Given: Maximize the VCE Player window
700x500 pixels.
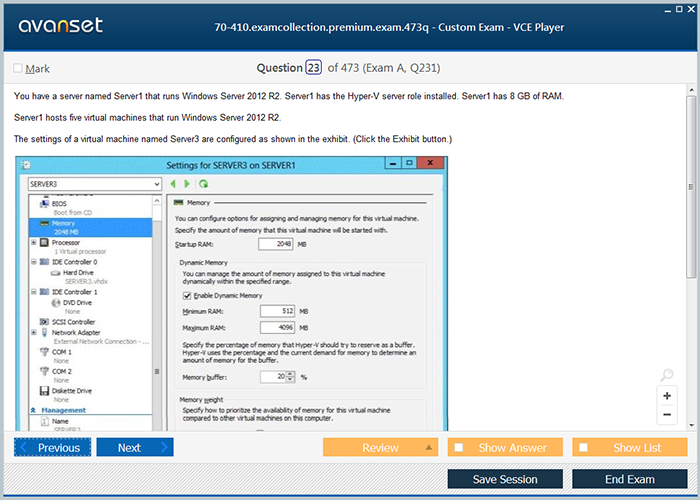Looking at the screenshot, I should coord(679,9).
